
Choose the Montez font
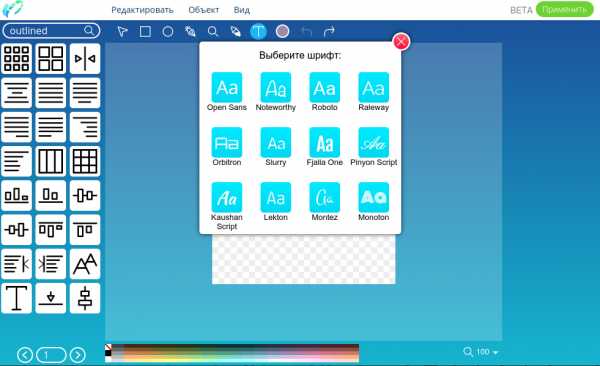pos(324,197)
